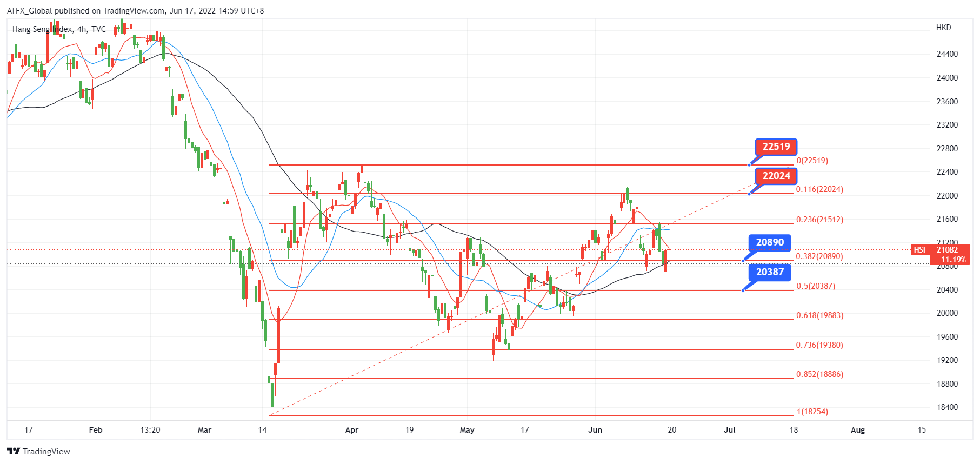980x463 pixels.
Task: Click the HKD currency label
Action: pos(944,28)
